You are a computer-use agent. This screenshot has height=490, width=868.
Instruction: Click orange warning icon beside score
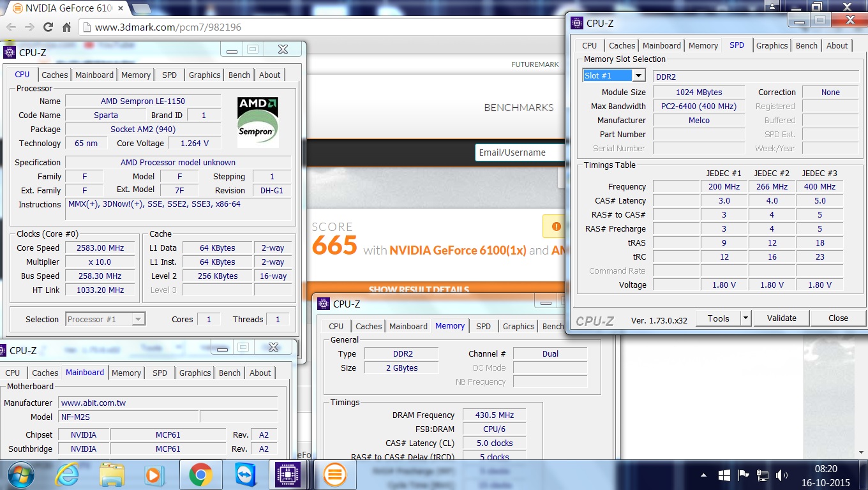[557, 226]
